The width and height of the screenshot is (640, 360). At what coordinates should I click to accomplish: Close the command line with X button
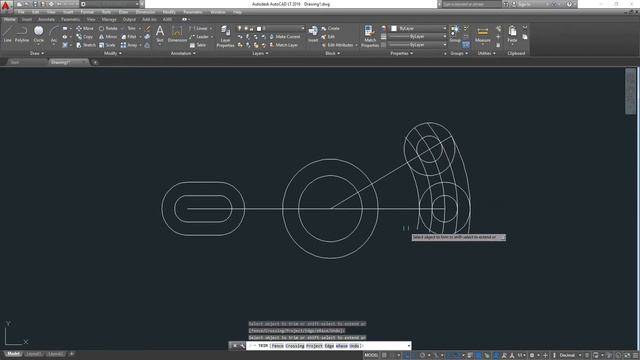pos(235,346)
